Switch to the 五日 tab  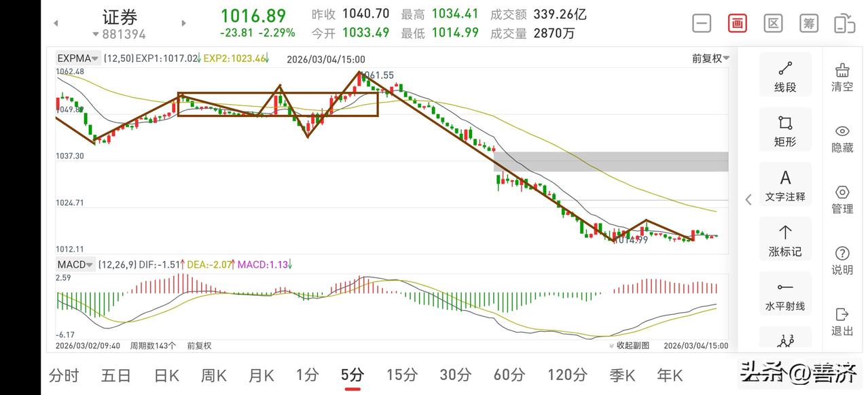[115, 375]
